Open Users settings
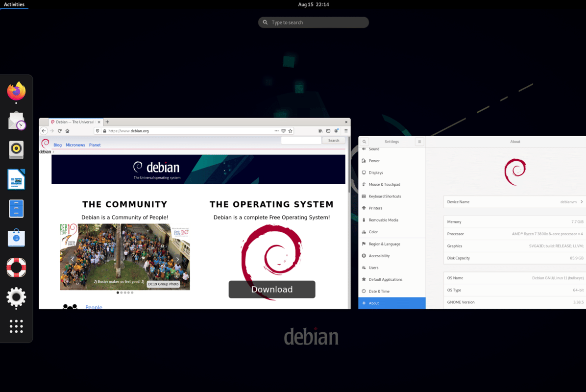 coord(391,268)
